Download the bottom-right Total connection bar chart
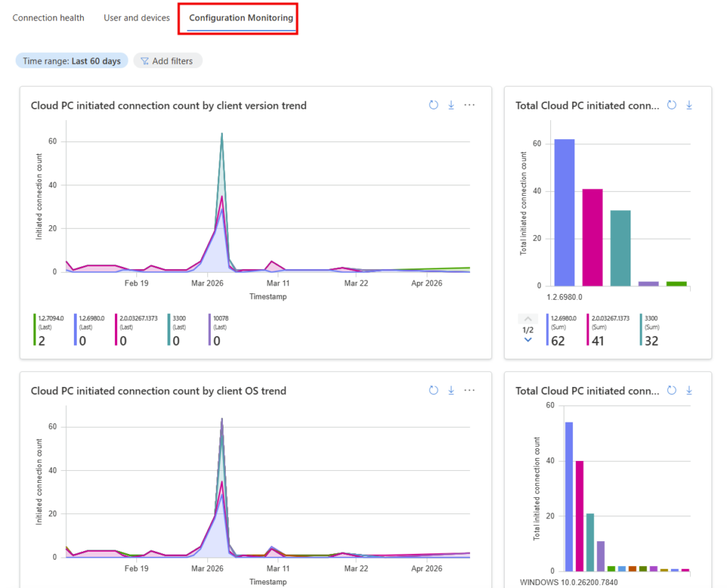Image resolution: width=727 pixels, height=588 pixels. coord(689,391)
